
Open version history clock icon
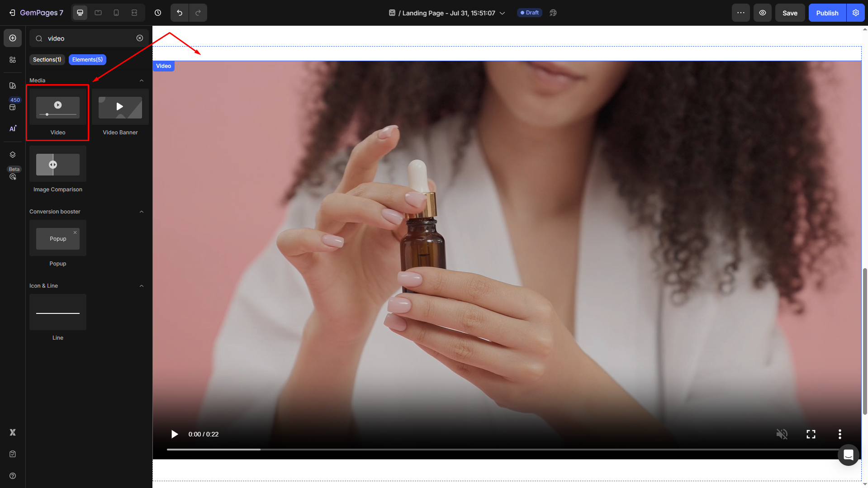click(158, 13)
